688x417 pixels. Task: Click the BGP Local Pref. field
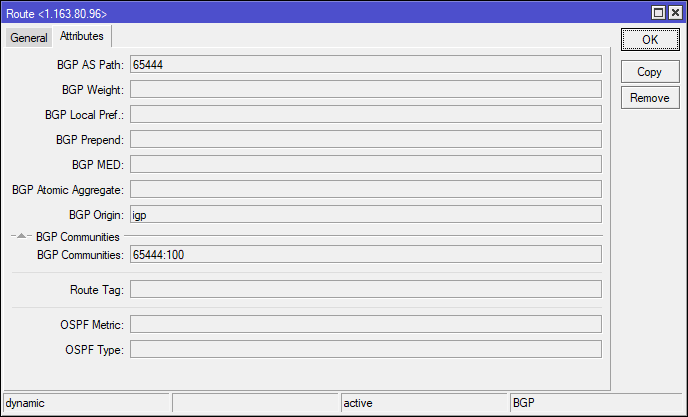pyautogui.click(x=366, y=115)
